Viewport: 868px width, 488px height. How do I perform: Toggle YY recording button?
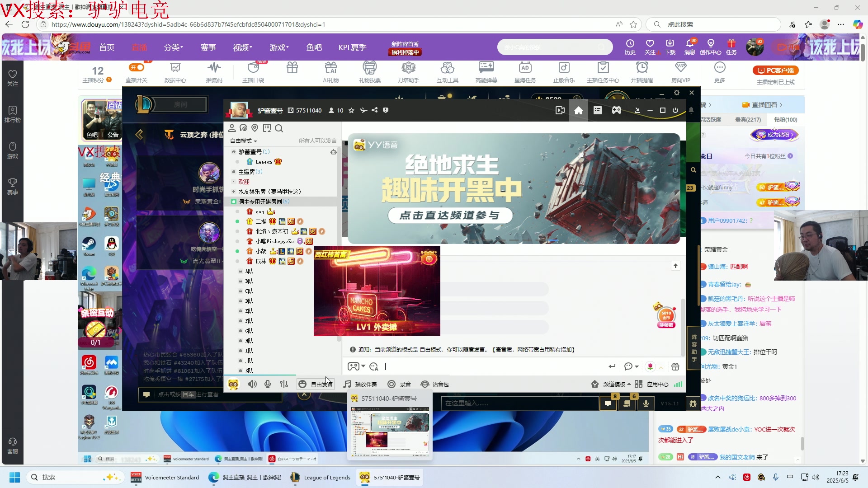(399, 384)
